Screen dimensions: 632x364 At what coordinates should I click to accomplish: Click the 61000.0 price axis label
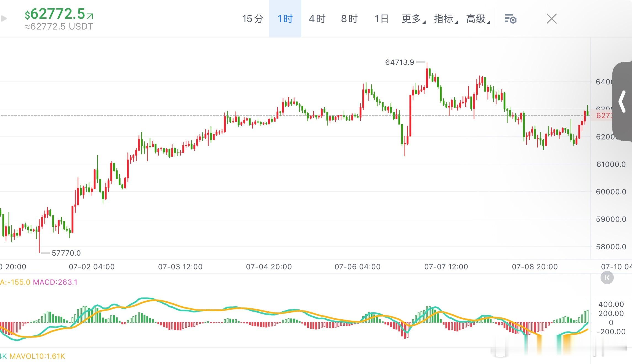(x=611, y=164)
